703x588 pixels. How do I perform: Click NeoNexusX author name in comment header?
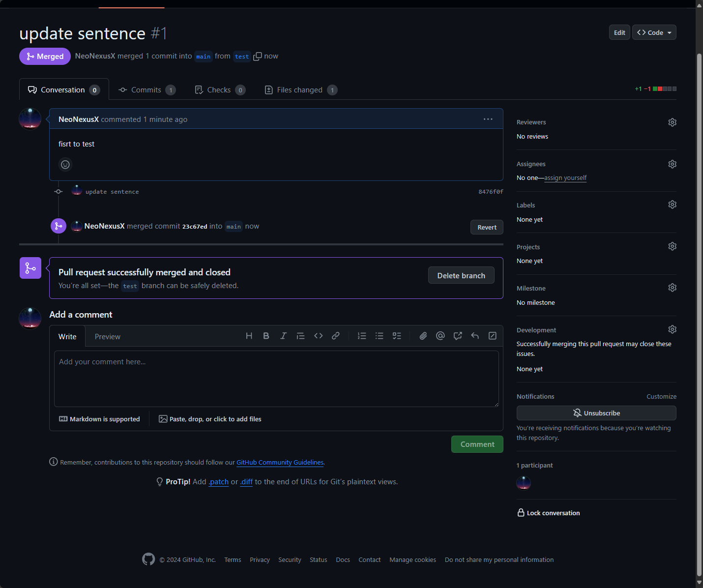(x=79, y=119)
